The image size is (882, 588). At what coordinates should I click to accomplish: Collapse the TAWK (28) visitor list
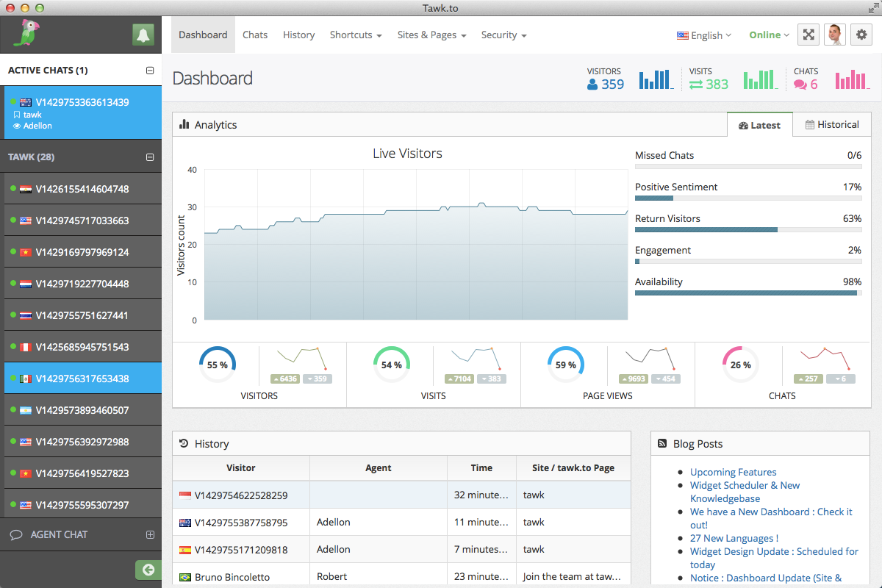tap(150, 157)
